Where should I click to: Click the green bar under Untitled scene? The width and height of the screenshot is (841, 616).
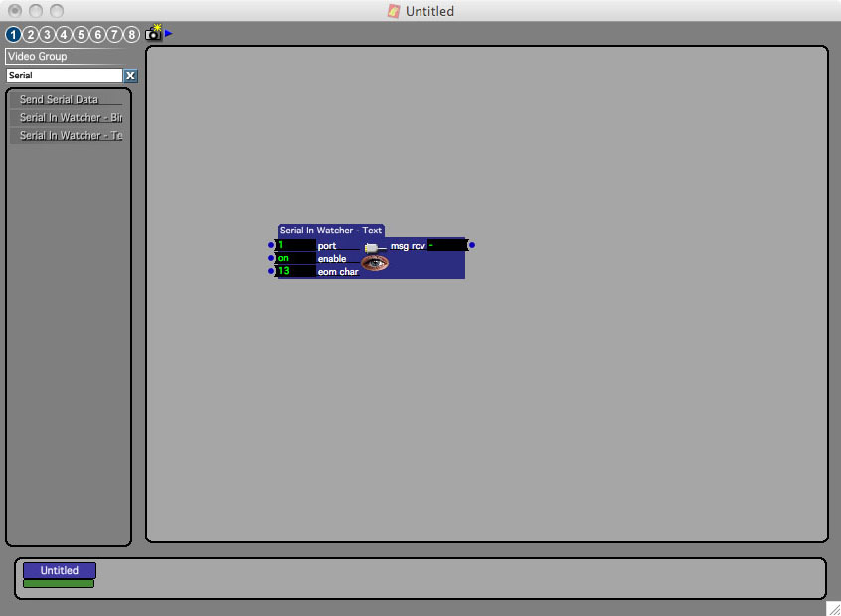click(x=59, y=584)
